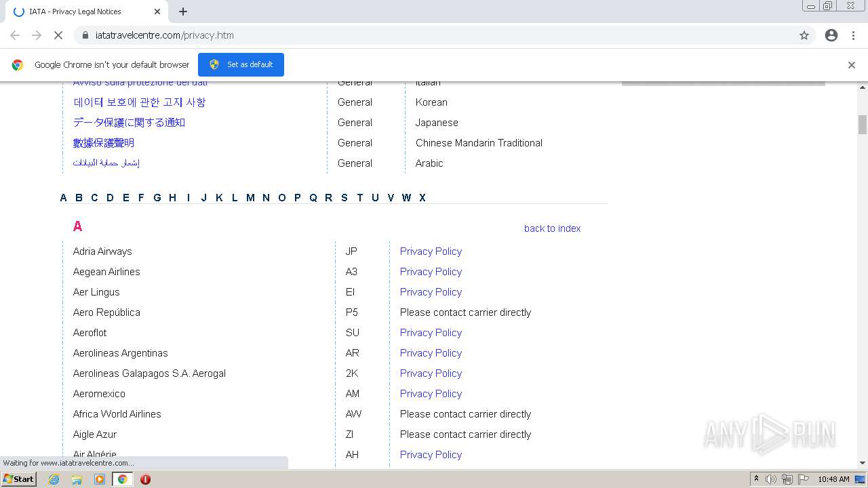This screenshot has height=488, width=868.
Task: Open the Chrome profile menu
Action: coord(831,35)
